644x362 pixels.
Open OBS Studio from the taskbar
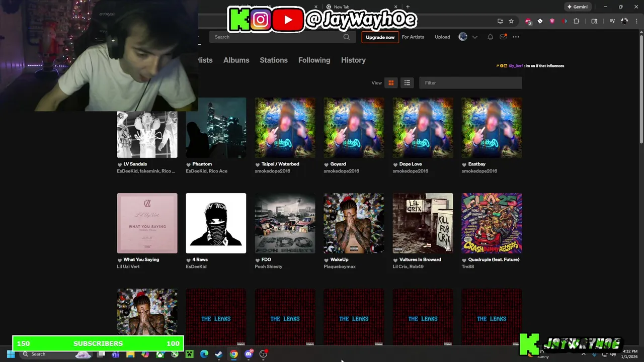point(263,354)
